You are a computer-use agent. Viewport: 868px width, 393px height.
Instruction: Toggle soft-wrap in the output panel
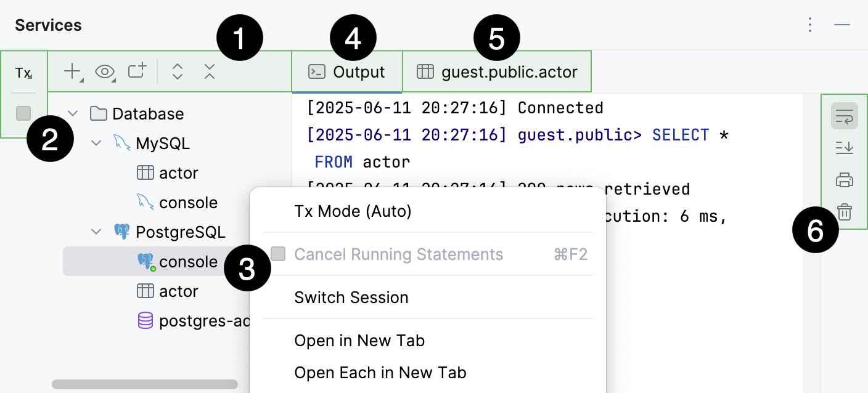pos(844,115)
